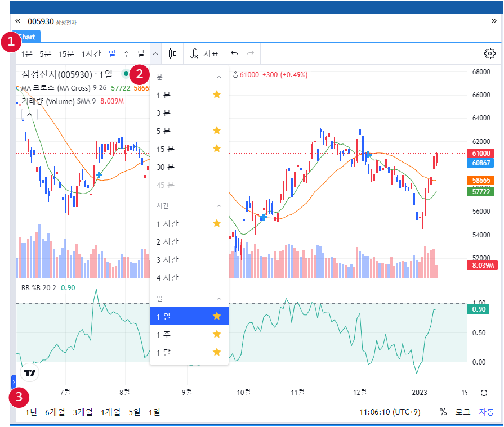Collapse the 분 section in interval menu

(219, 77)
